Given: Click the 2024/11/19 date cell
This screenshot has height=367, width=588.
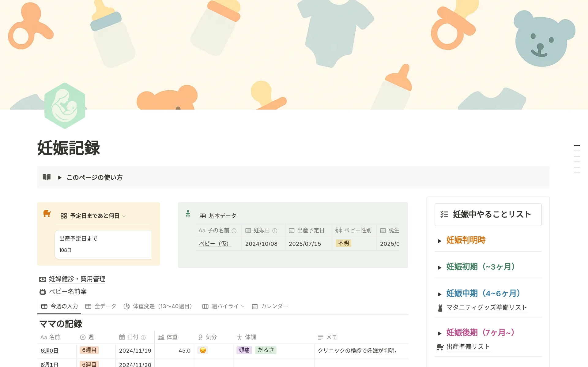Looking at the screenshot, I should pos(135,351).
